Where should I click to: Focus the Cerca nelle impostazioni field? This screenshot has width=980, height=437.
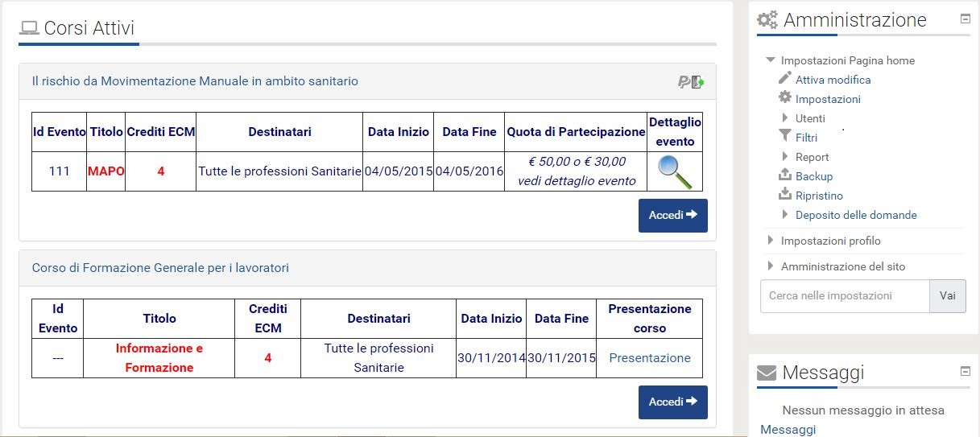pos(845,296)
